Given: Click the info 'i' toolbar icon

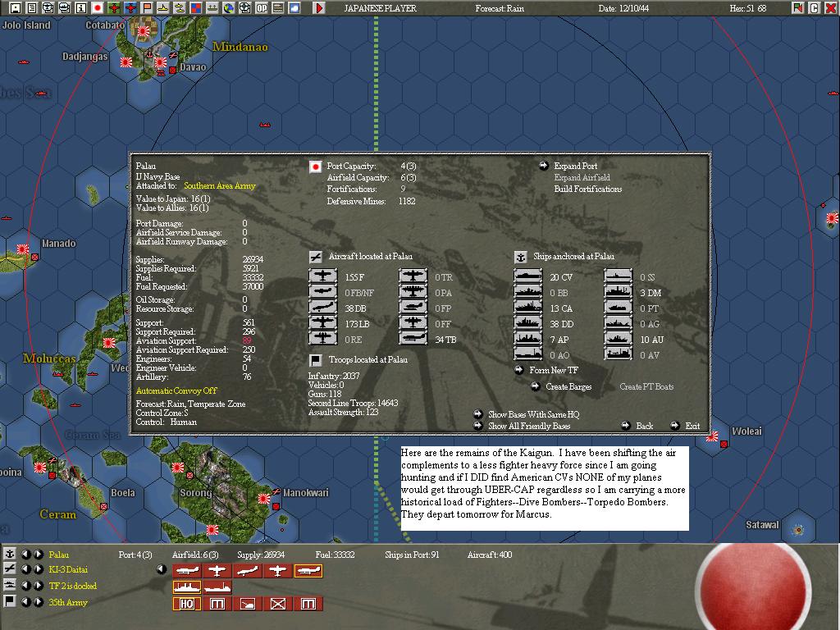Looking at the screenshot, I should [81, 7].
